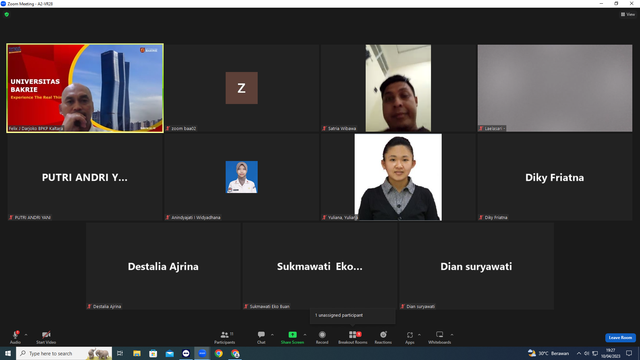Viewport: 640px width, 360px height.
Task: Open the weather widget showing 30°C Berawan
Action: [548, 353]
